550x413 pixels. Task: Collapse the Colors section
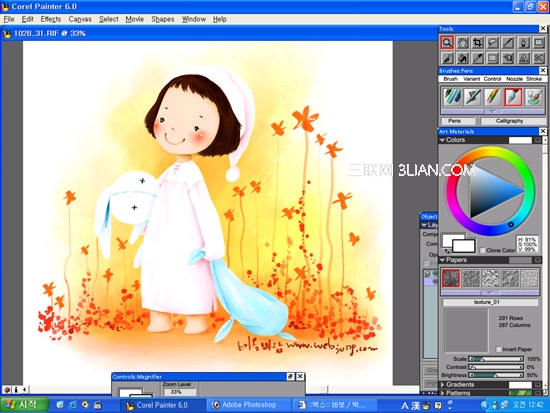pyautogui.click(x=442, y=140)
